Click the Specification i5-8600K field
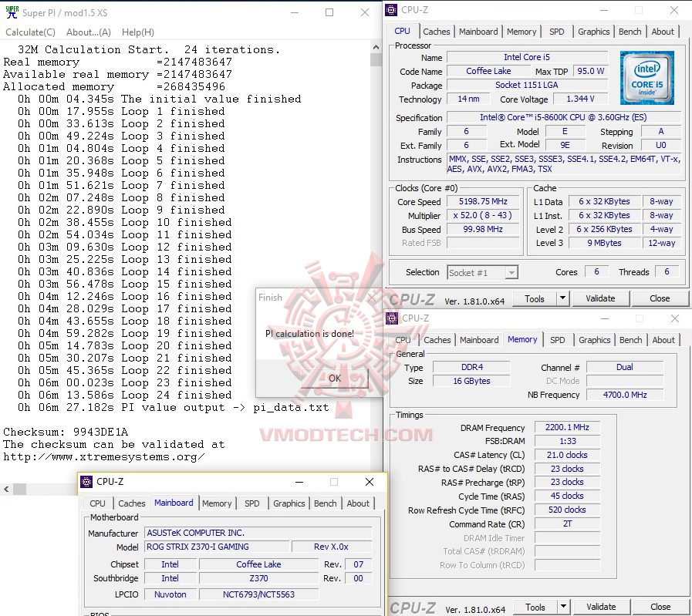 click(563, 117)
